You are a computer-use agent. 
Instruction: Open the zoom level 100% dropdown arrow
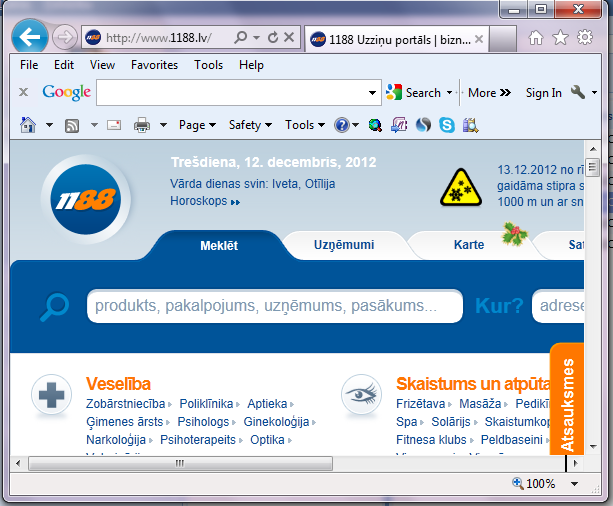(x=575, y=484)
